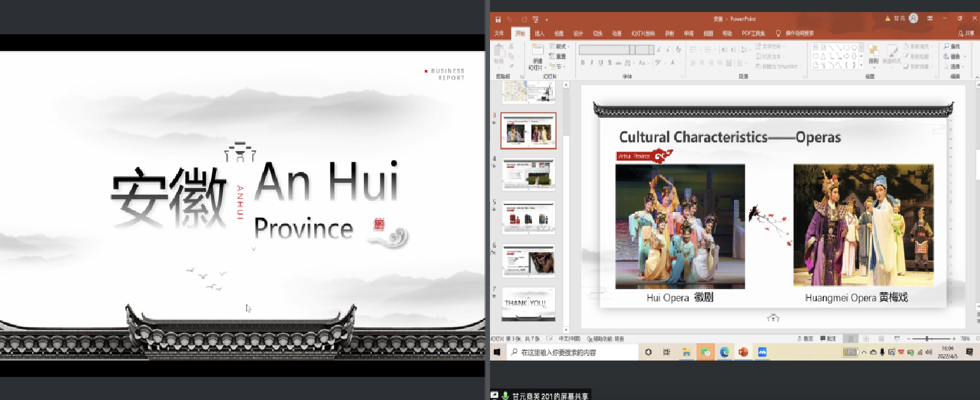980x400 pixels.
Task: Click the user account avatar icon
Action: (913, 19)
